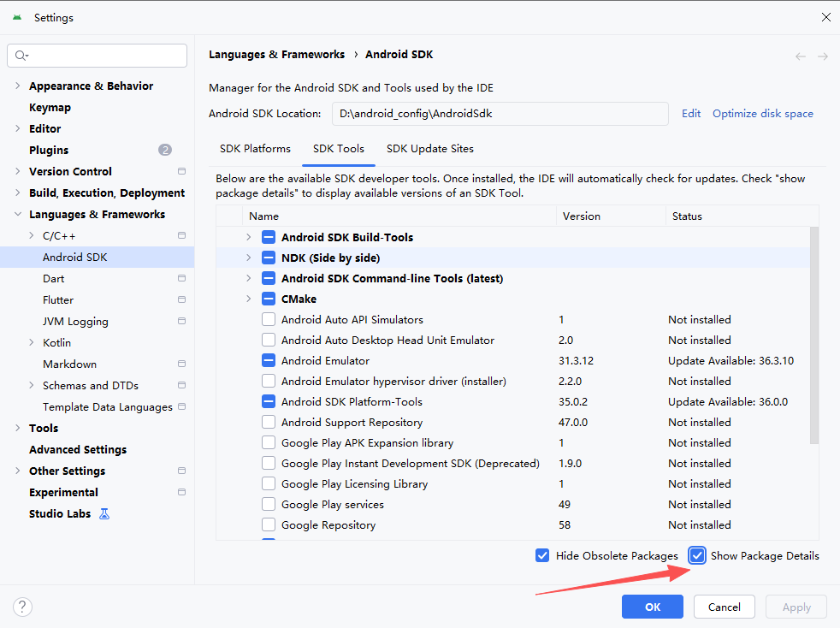This screenshot has height=628, width=840.
Task: Focus the settings search field
Action: pos(97,56)
